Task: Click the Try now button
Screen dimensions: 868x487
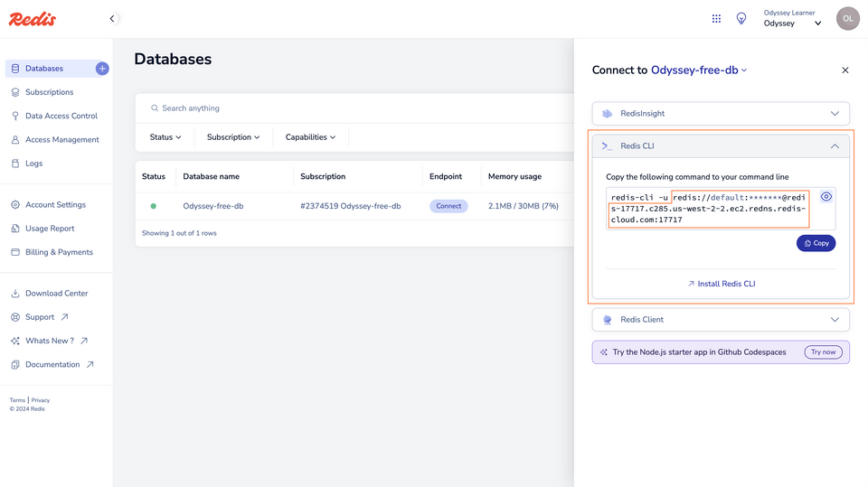Action: pyautogui.click(x=823, y=352)
